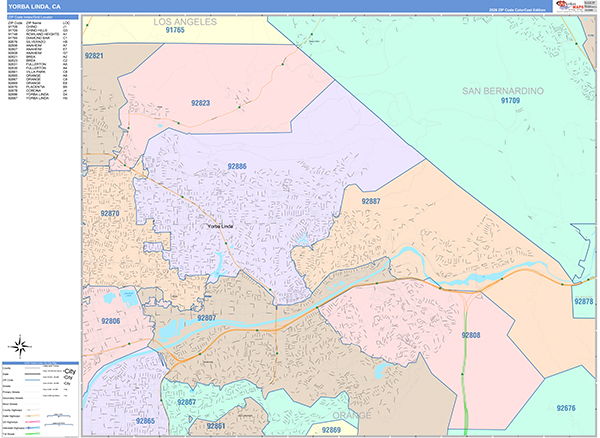The image size is (600, 438).
Task: Click the map title YORBA LINDA, CA
Action: tap(34, 7)
